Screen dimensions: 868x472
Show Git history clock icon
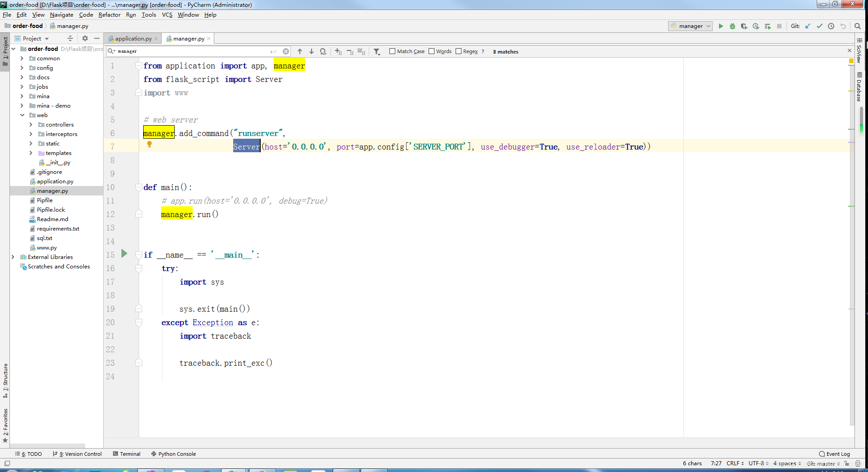pyautogui.click(x=831, y=26)
